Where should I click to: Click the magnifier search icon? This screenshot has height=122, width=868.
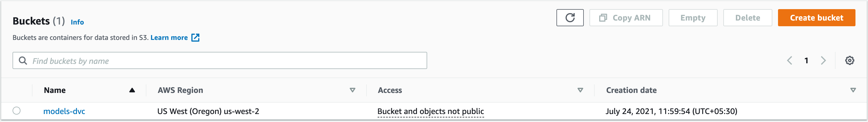[23, 61]
